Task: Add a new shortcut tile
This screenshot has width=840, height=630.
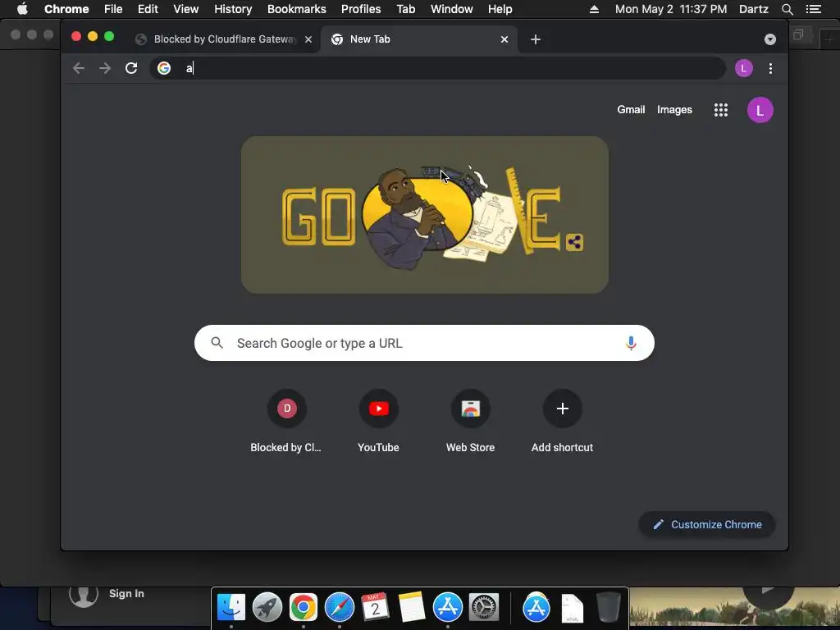Action: tap(562, 421)
